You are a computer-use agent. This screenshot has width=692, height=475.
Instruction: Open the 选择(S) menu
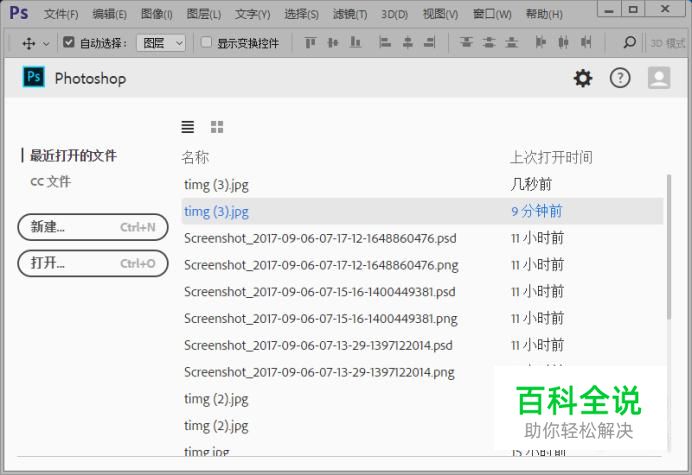click(x=301, y=14)
